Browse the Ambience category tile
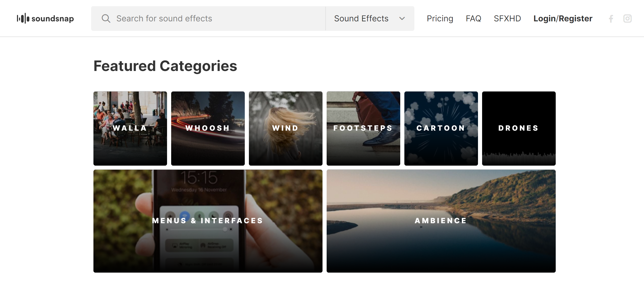Screen dimensions: 644x305 (x=441, y=221)
